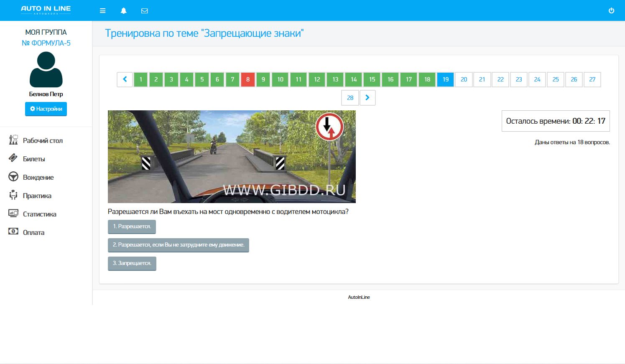The image size is (625, 364).
Task: Jump to question 3
Action: [171, 79]
